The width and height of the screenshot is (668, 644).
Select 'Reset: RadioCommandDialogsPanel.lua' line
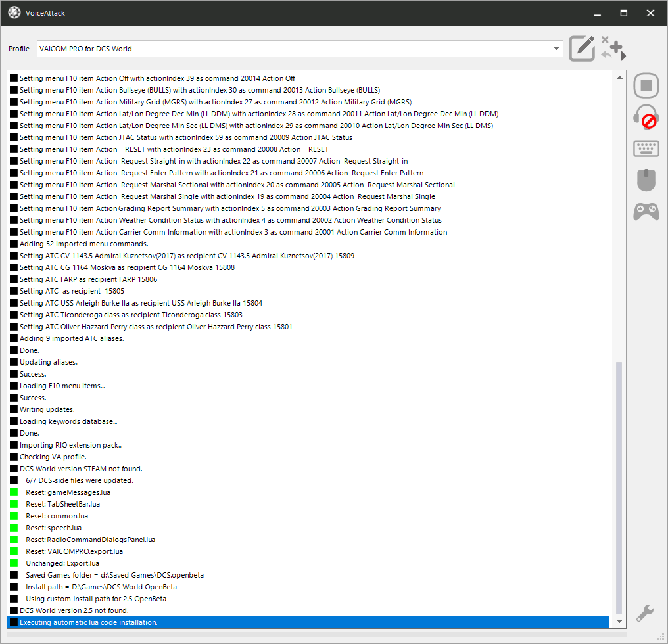pyautogui.click(x=308, y=540)
